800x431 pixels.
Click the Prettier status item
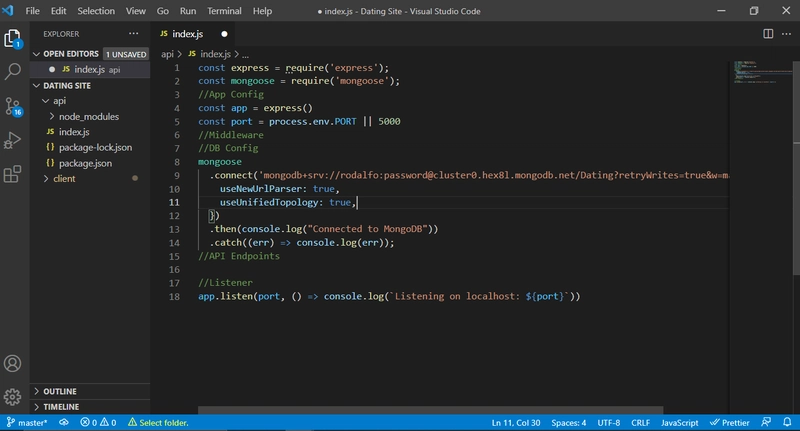pyautogui.click(x=730, y=422)
